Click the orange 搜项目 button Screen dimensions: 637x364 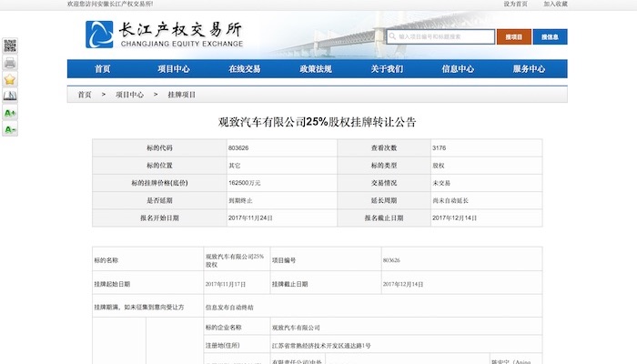(x=514, y=36)
